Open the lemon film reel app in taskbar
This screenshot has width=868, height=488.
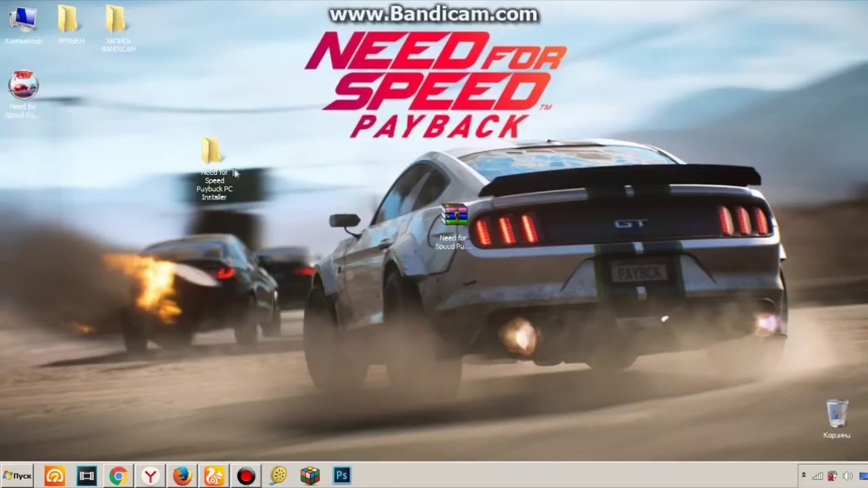278,476
